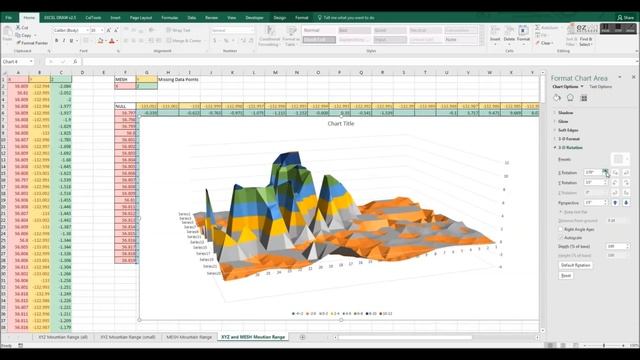Click the Fill Color paint bucket
The width and height of the screenshot is (640, 360).
pyautogui.click(x=100, y=41)
